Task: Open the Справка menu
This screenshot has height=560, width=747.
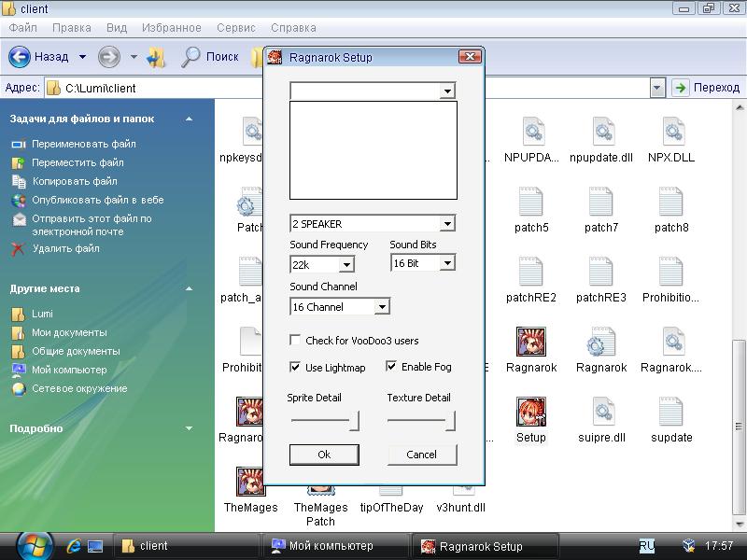Action: (x=293, y=28)
